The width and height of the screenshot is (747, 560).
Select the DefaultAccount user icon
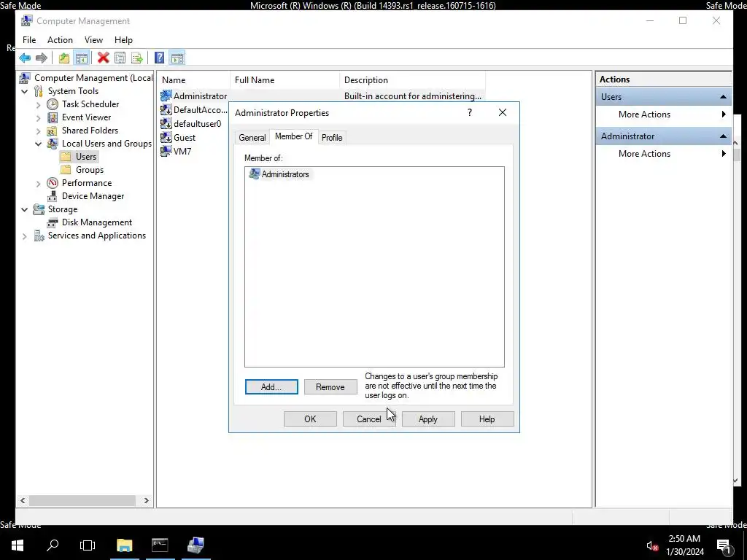pos(166,109)
